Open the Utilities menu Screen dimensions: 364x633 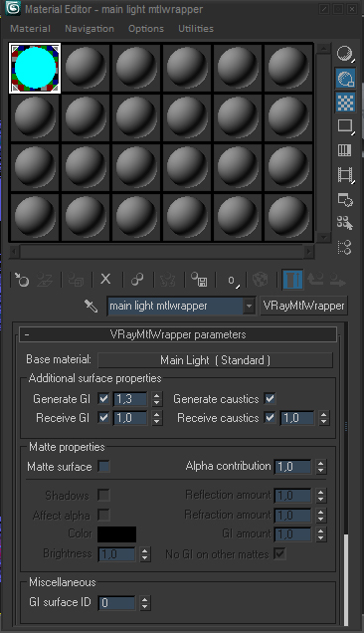[x=196, y=29]
